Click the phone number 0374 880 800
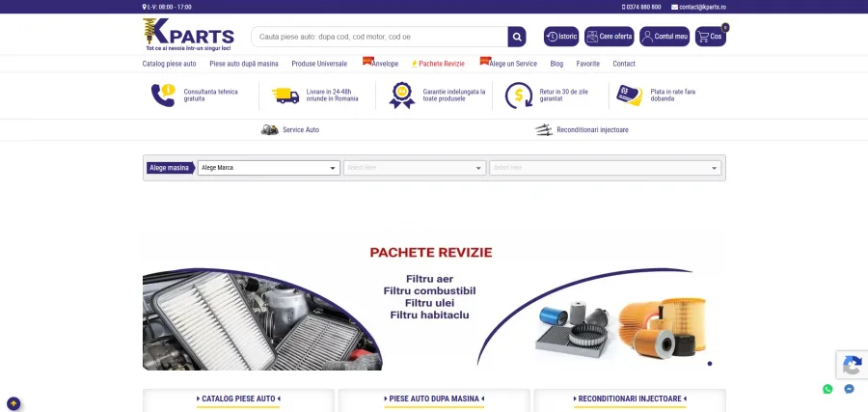Screen dimensions: 868x412 [x=641, y=7]
